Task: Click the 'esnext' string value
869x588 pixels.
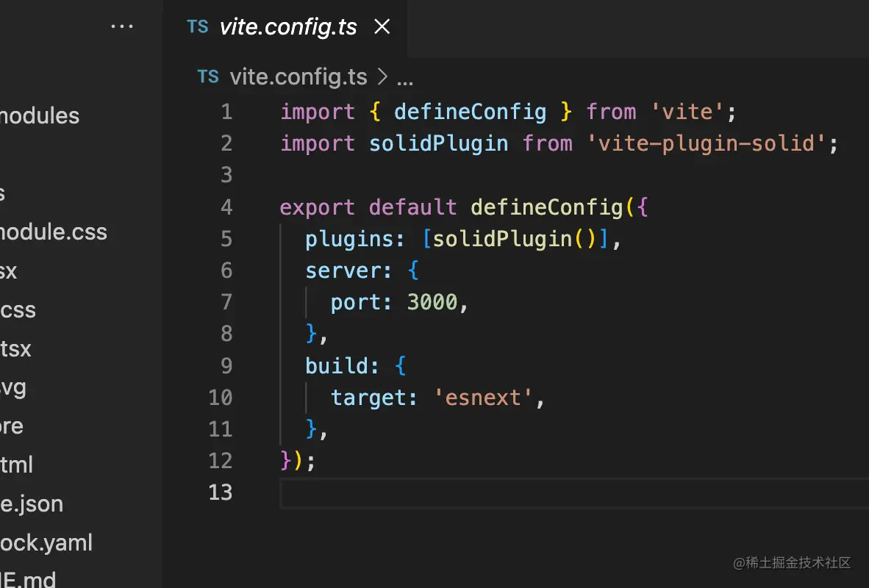Action: (x=483, y=398)
